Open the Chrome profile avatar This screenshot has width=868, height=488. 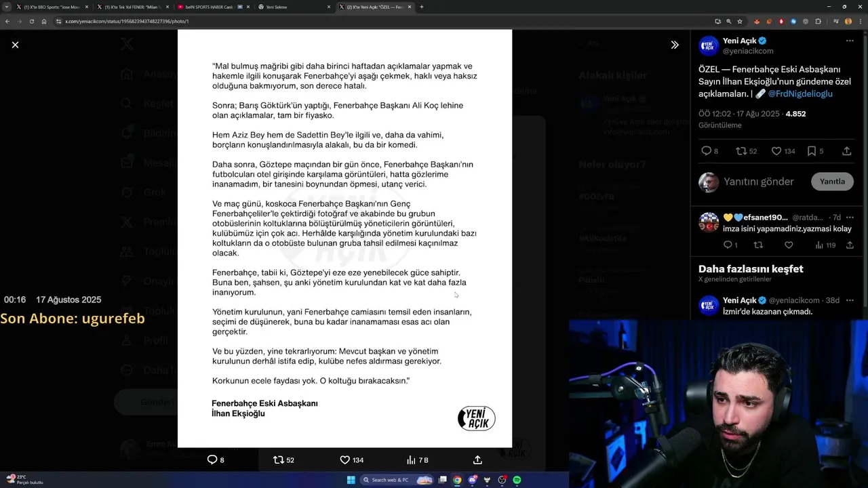[x=848, y=21]
